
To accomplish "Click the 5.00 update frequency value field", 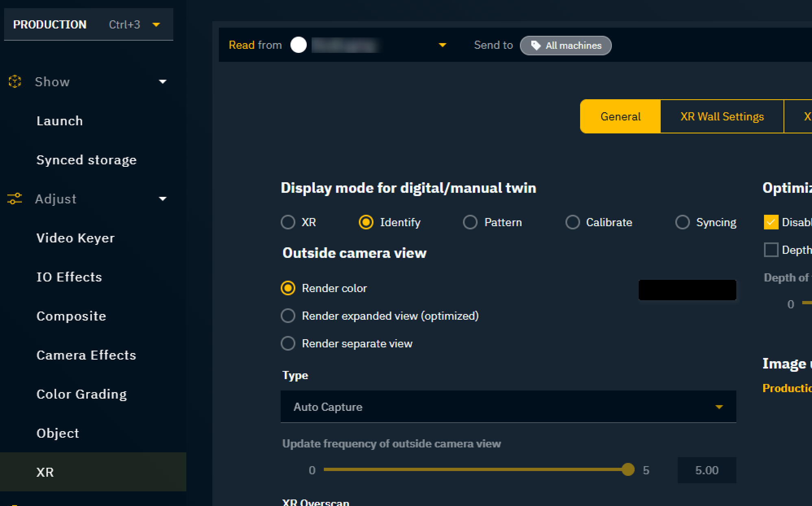I will coord(707,470).
